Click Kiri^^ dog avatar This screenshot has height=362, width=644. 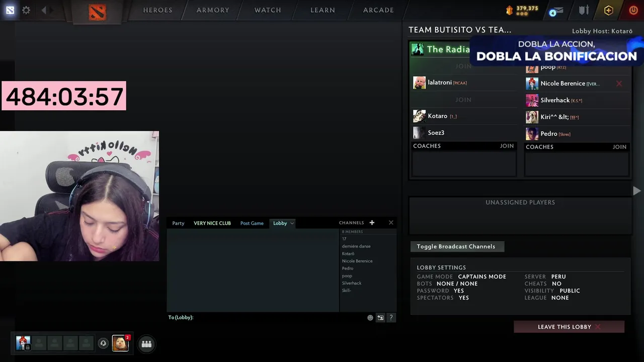click(x=532, y=117)
